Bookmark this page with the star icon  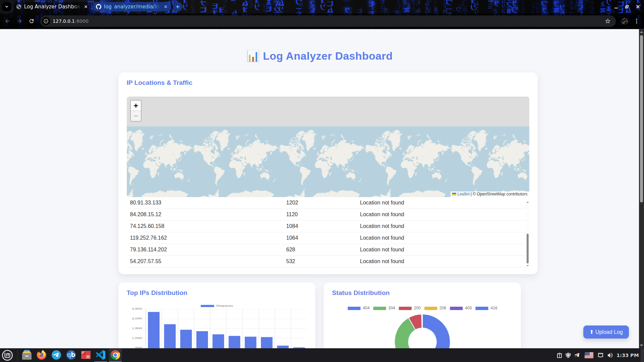click(x=608, y=21)
